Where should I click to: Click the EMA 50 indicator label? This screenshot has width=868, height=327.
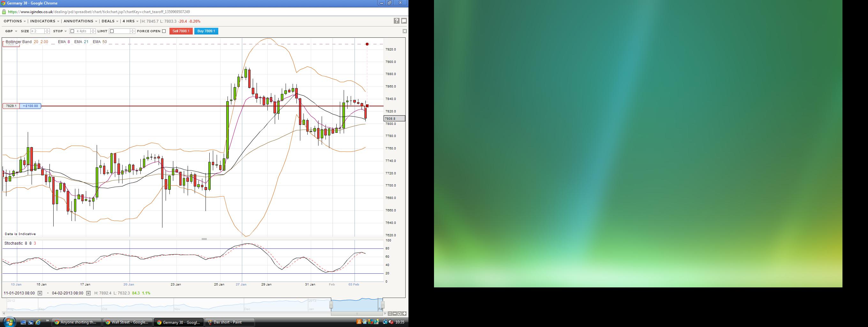tap(100, 42)
